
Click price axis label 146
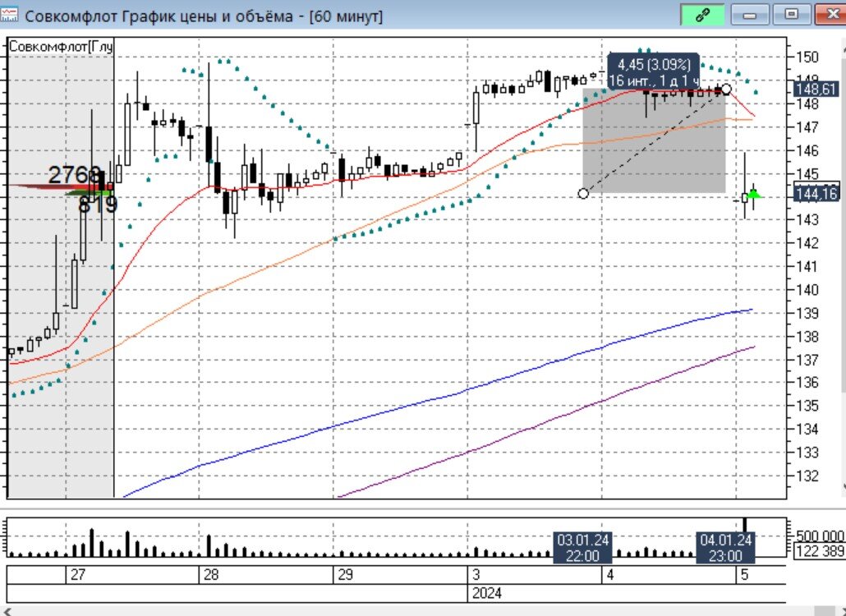point(808,150)
